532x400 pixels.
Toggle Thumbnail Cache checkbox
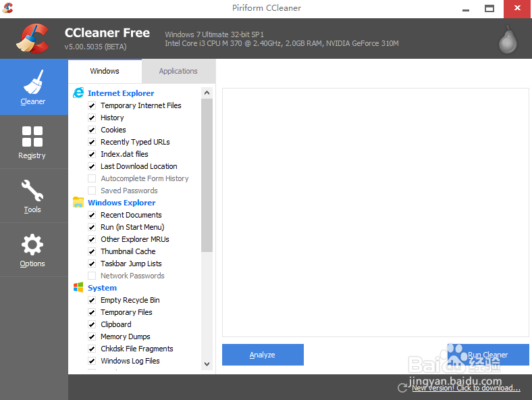(x=92, y=251)
